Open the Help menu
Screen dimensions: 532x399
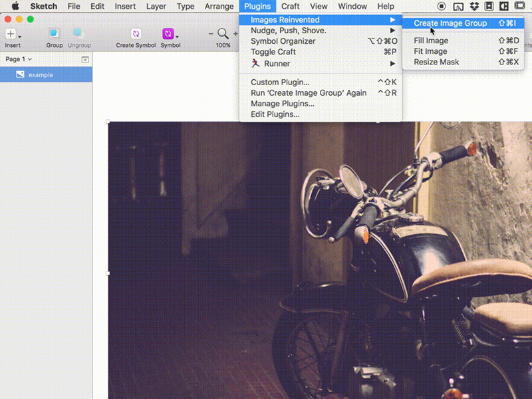coord(386,6)
